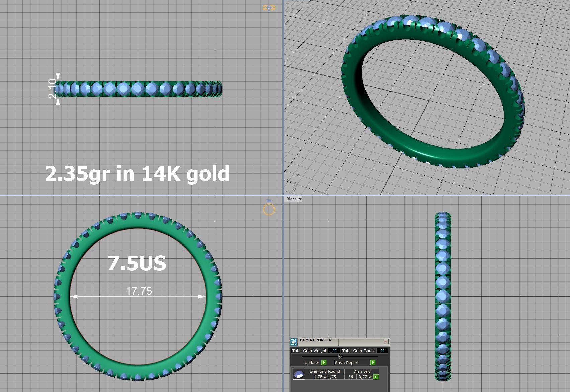
Task: Select the 0,72tw weight cell
Action: pos(365,377)
